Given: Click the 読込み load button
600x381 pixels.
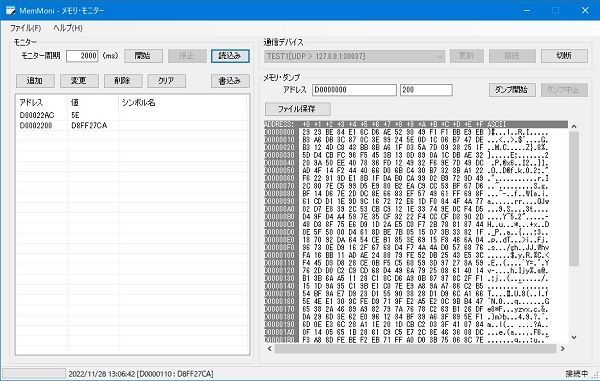Looking at the screenshot, I should click(x=230, y=56).
